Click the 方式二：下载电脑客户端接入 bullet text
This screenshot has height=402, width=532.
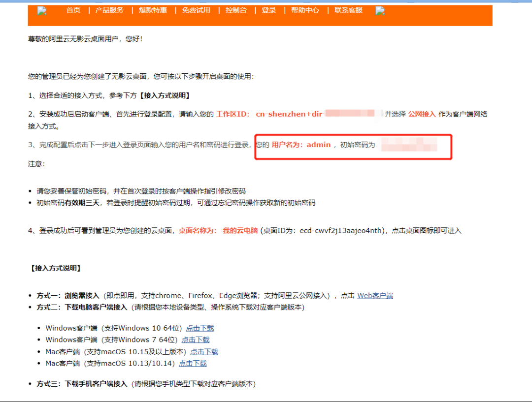[x=82, y=307]
